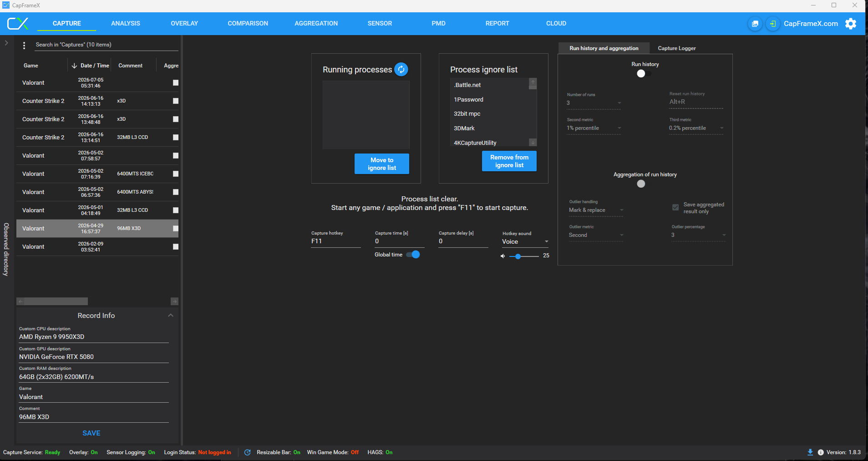Toggle the Global time switch
The width and height of the screenshot is (868, 461).
click(413, 255)
